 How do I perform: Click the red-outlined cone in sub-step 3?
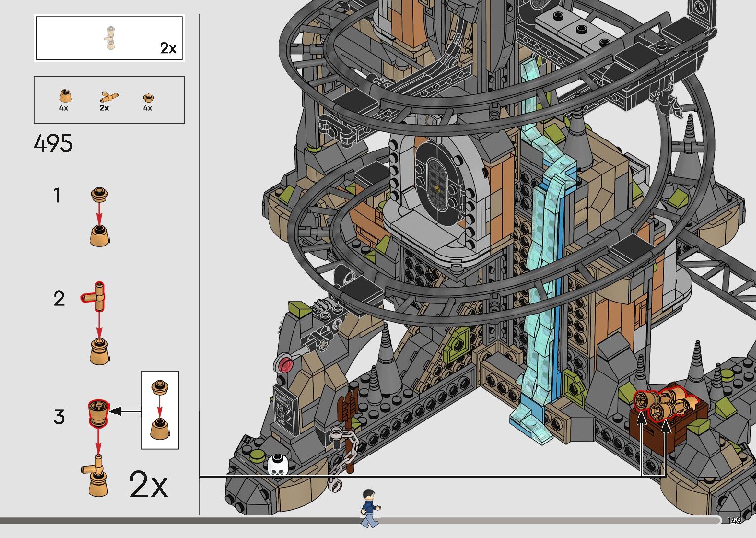(98, 414)
